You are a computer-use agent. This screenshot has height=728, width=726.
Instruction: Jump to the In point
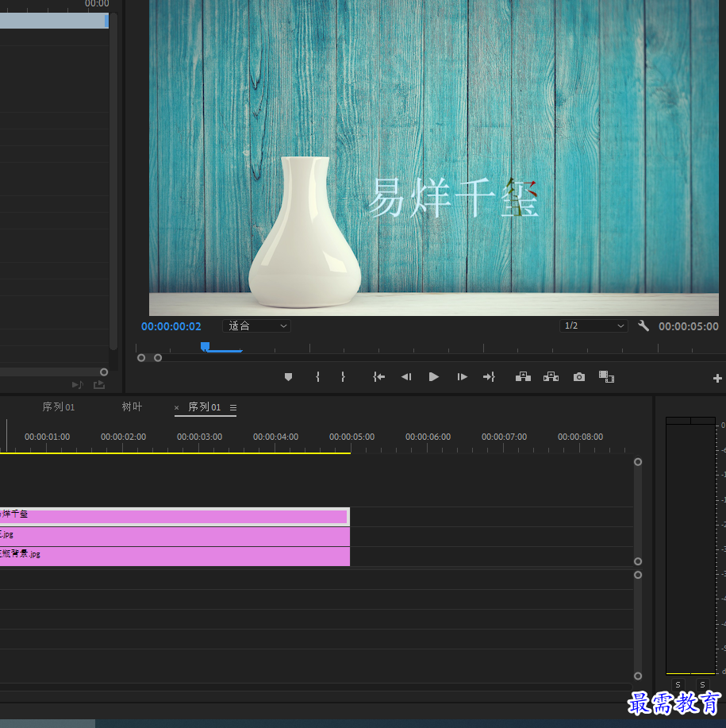379,377
